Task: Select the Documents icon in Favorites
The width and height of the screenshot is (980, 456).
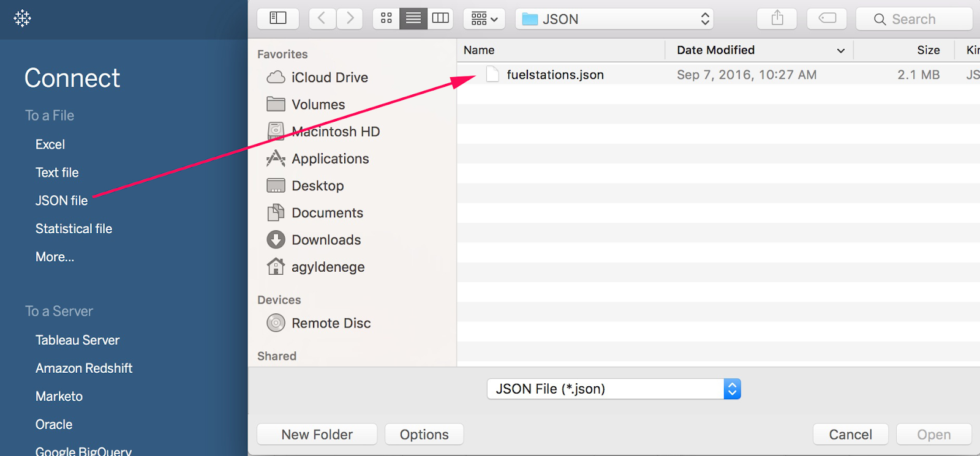Action: pos(276,212)
